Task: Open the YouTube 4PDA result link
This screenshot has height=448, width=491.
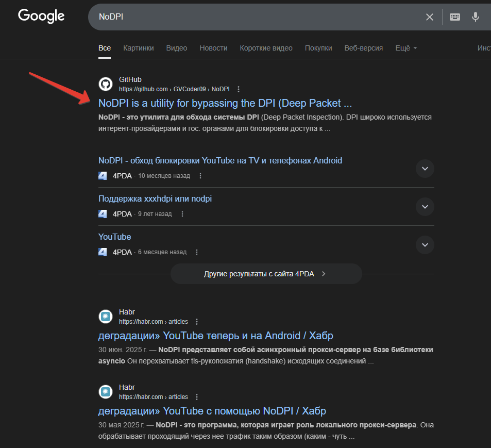Action: [114, 237]
